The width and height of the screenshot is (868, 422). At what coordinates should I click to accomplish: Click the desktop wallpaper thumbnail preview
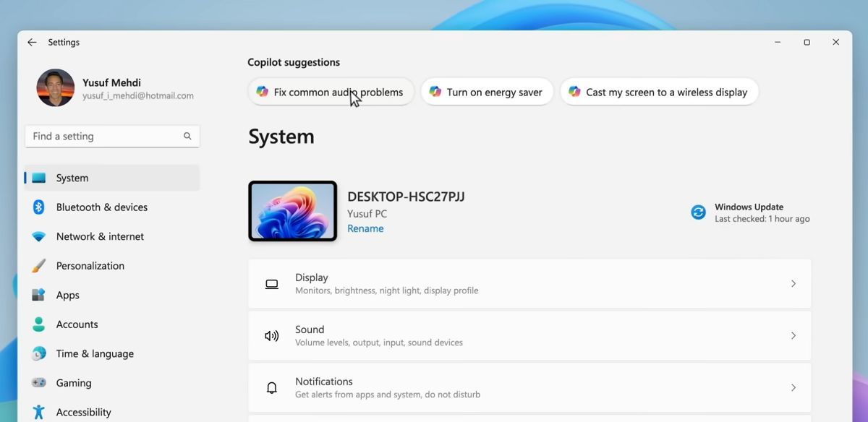click(293, 211)
